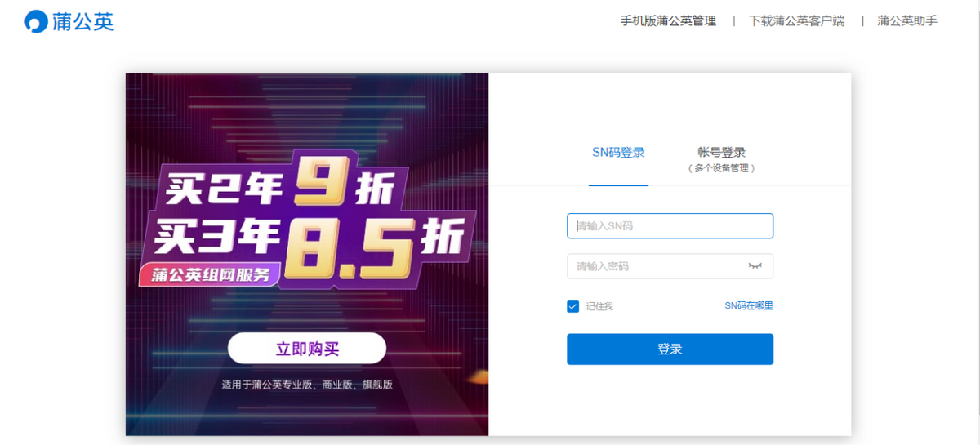Focus the 请输入SN码 input field

coord(670,226)
